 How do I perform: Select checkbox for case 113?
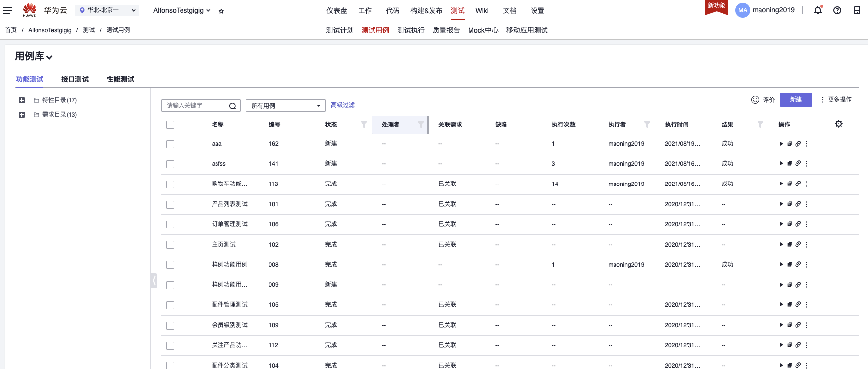click(x=170, y=184)
